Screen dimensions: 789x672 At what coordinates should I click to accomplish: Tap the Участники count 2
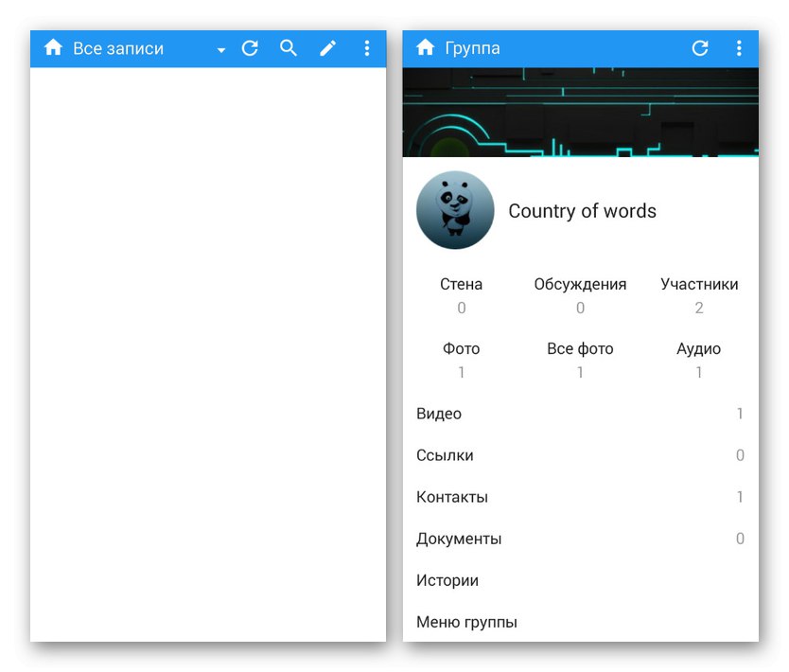coord(699,308)
